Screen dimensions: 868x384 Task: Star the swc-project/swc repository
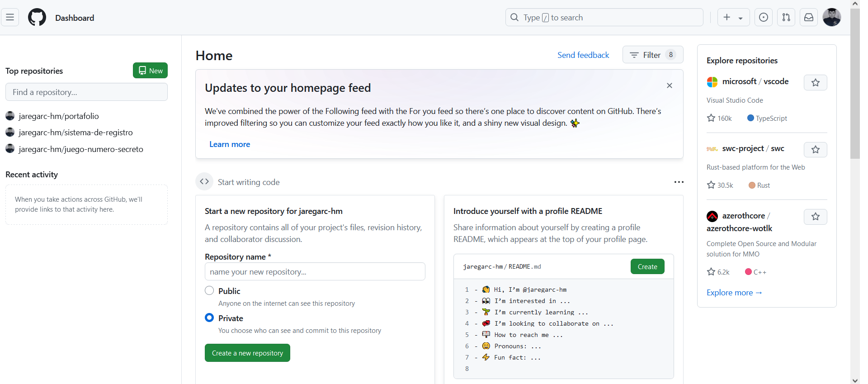click(816, 149)
